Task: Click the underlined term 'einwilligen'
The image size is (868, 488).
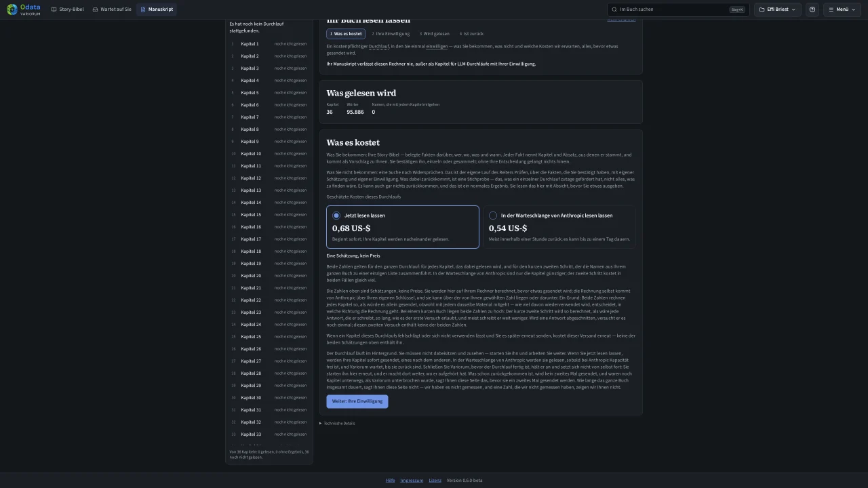Action: (x=437, y=46)
